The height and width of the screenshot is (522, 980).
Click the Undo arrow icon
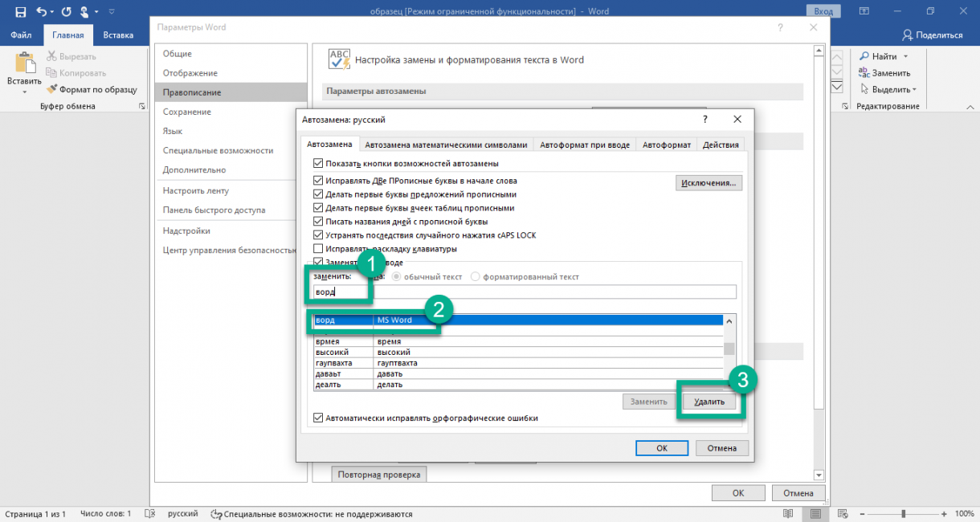(x=41, y=11)
